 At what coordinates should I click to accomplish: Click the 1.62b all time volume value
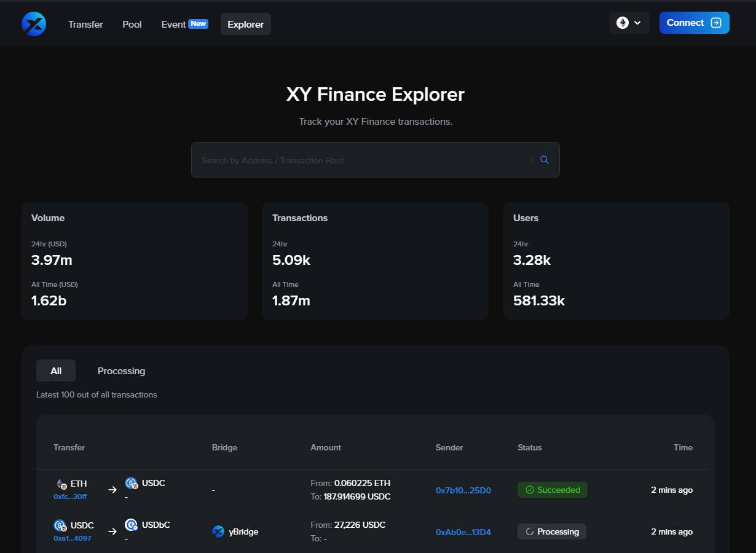(x=49, y=300)
